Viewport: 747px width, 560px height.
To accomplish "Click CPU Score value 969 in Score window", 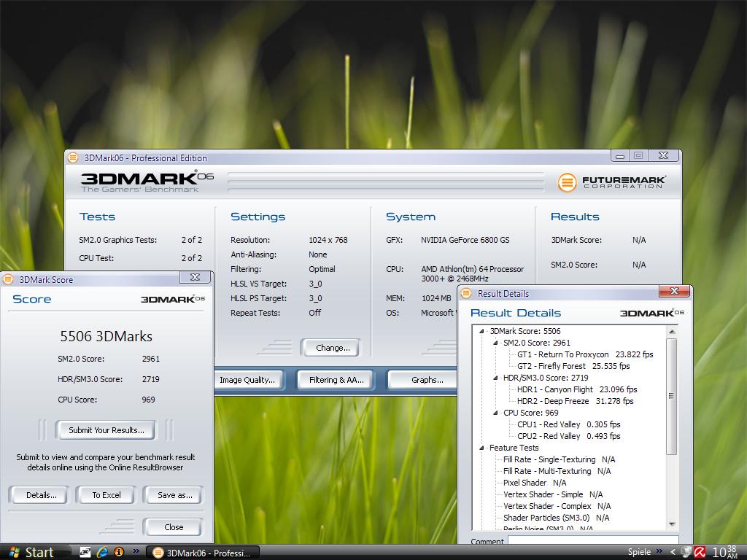I will pyautogui.click(x=148, y=400).
